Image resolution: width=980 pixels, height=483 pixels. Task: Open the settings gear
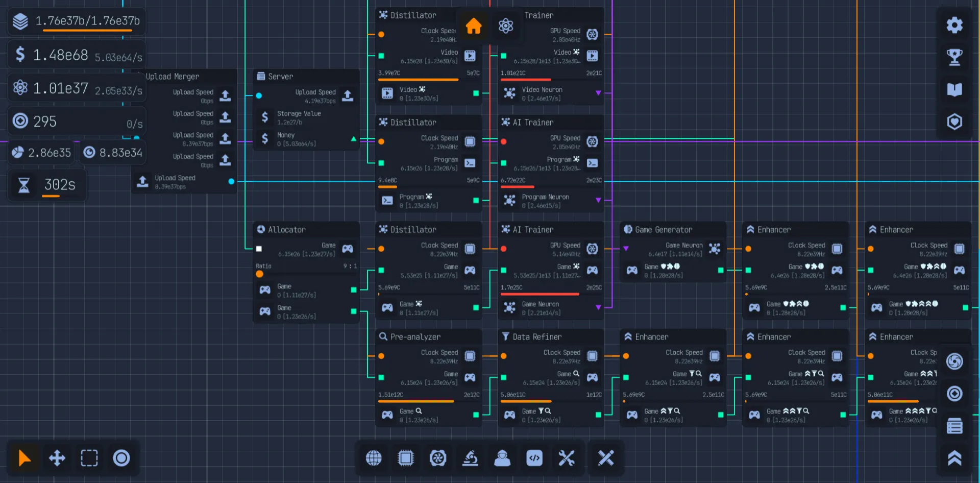coord(954,25)
